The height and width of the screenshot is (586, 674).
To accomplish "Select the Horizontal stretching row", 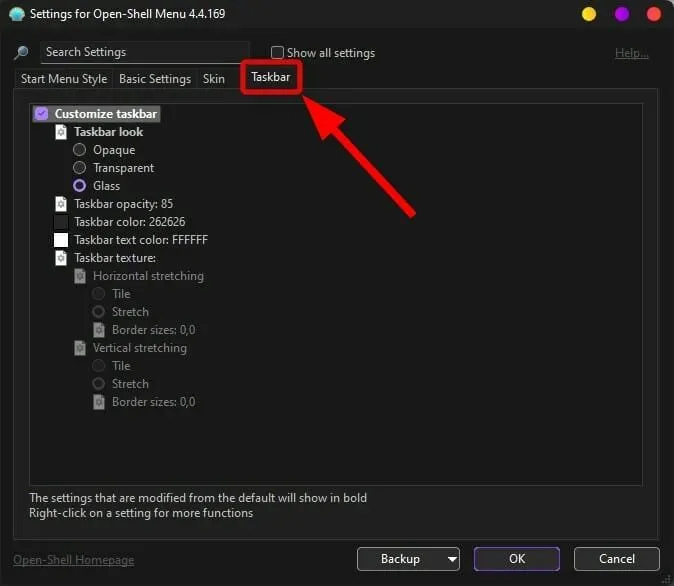I will tap(148, 276).
